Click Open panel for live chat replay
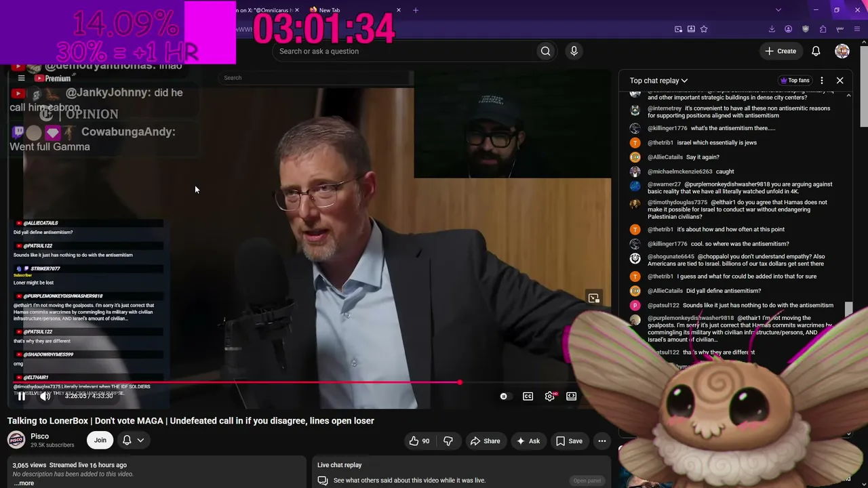The width and height of the screenshot is (868, 488). tap(587, 481)
